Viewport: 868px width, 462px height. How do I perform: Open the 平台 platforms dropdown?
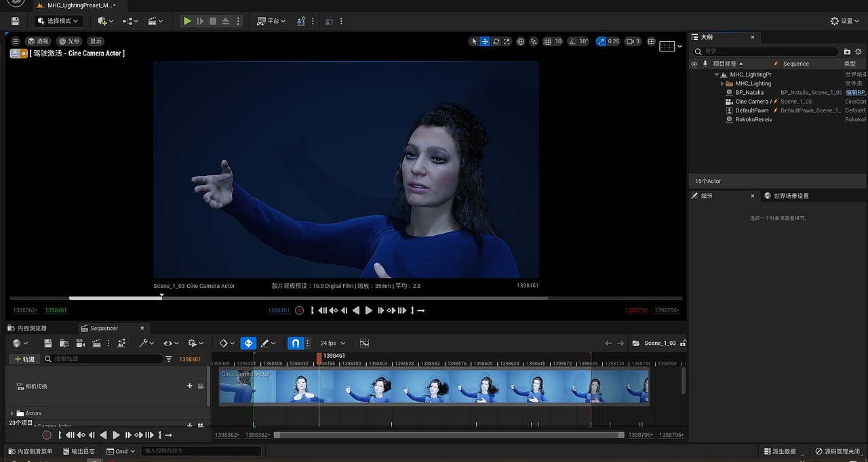pos(271,21)
